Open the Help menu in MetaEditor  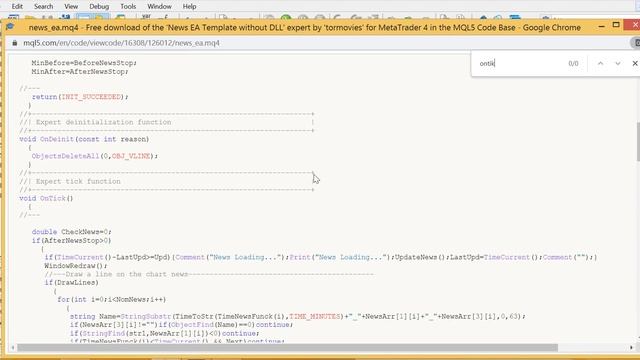coord(189,7)
